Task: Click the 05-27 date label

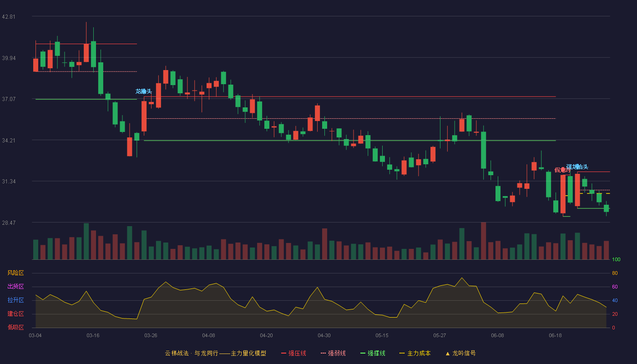Action: pos(440,335)
